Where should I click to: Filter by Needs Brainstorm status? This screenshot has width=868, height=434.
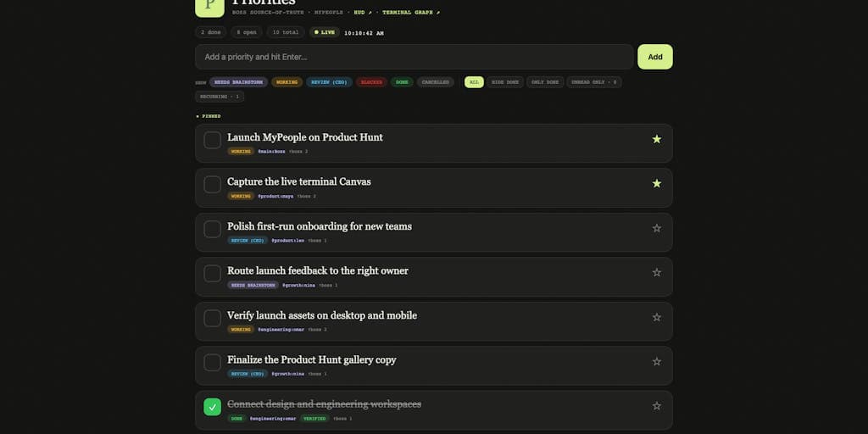tap(238, 82)
